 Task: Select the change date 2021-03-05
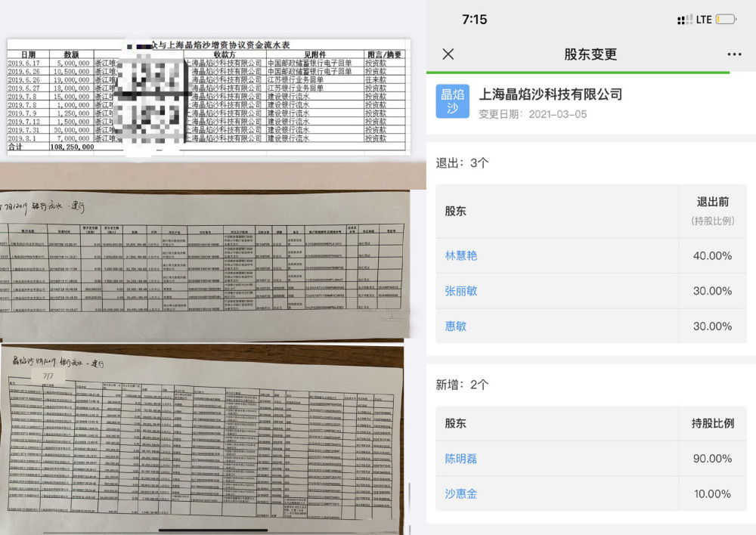pos(557,114)
